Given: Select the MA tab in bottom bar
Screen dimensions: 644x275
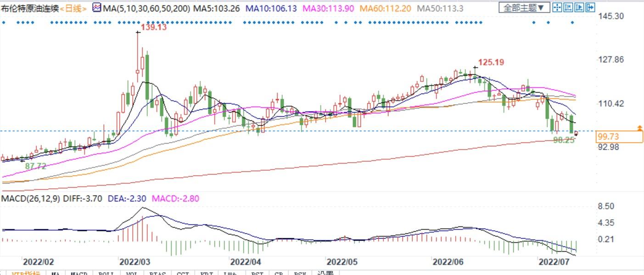Looking at the screenshot, I should pyautogui.click(x=56, y=273).
